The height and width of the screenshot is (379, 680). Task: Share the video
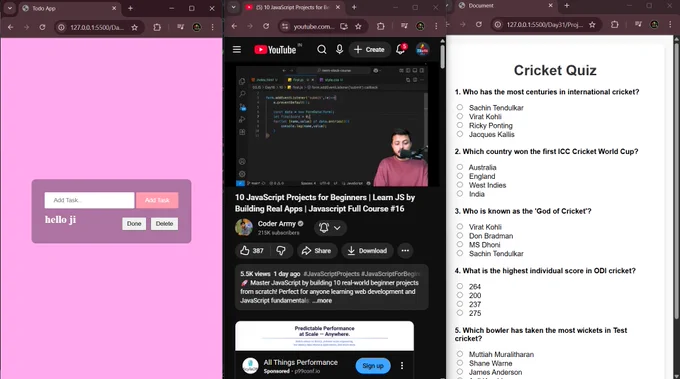[317, 251]
